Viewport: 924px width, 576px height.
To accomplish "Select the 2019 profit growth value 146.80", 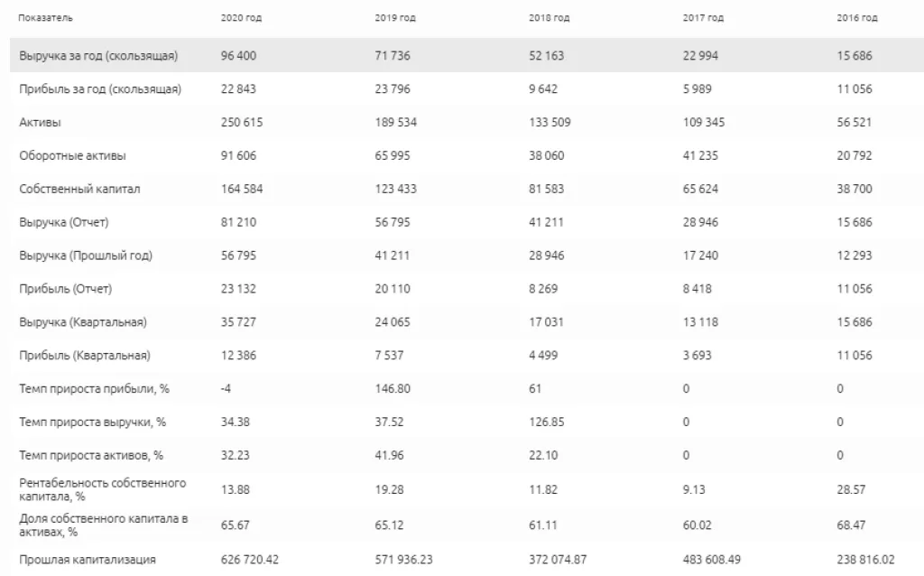I will point(393,389).
